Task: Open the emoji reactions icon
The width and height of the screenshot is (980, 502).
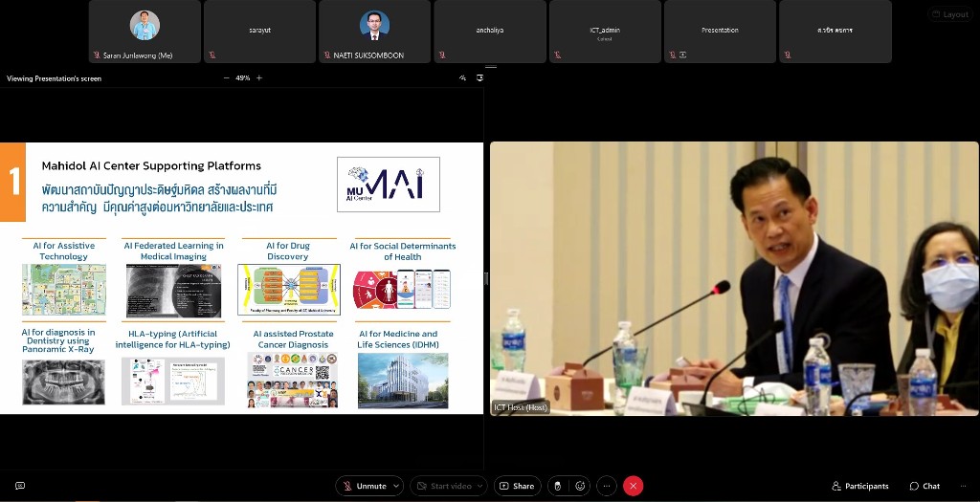Action: [x=580, y=486]
